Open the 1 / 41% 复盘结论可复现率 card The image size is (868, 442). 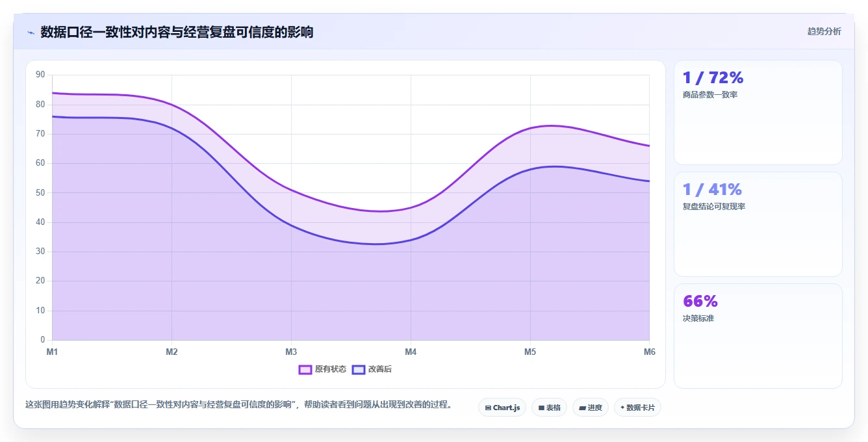pos(758,224)
